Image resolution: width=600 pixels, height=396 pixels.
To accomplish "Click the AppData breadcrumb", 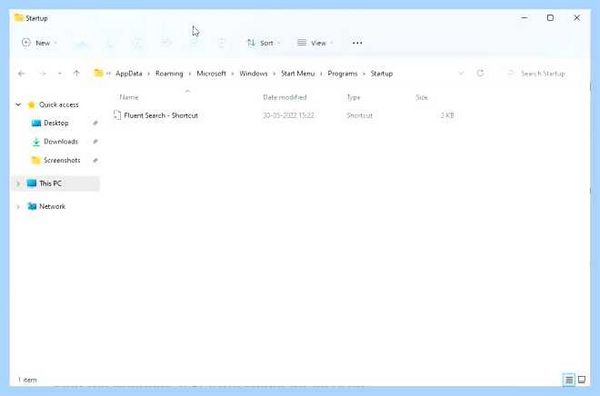I will coord(129,73).
